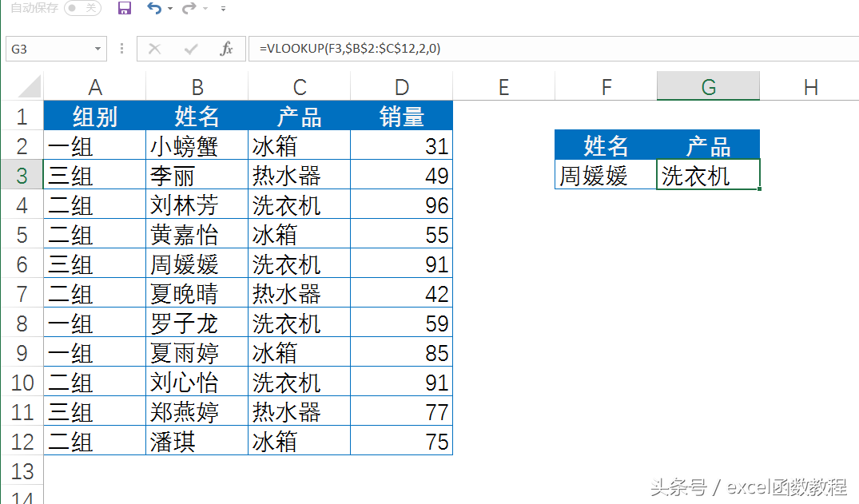Click the Cancel X icon in formula bar
The width and height of the screenshot is (859, 504).
(x=154, y=49)
